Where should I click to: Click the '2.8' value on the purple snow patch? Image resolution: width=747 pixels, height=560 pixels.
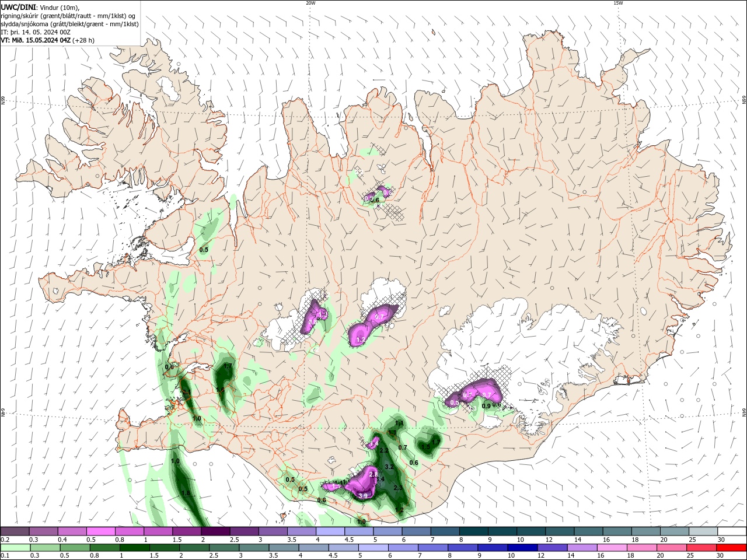pos(374,475)
